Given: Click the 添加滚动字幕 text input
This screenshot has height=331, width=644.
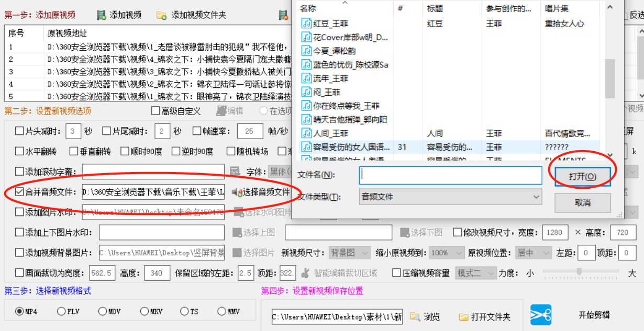Looking at the screenshot, I should click(x=153, y=172).
